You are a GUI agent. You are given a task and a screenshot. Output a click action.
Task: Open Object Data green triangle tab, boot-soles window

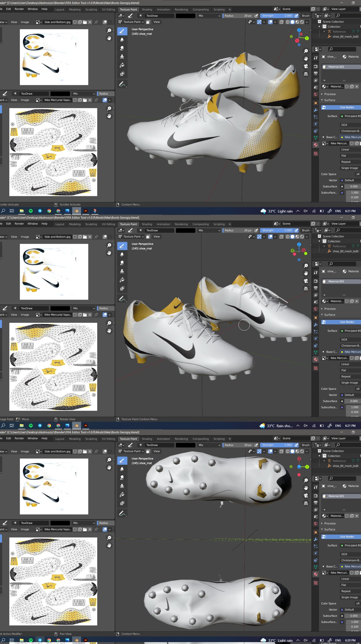[315, 567]
